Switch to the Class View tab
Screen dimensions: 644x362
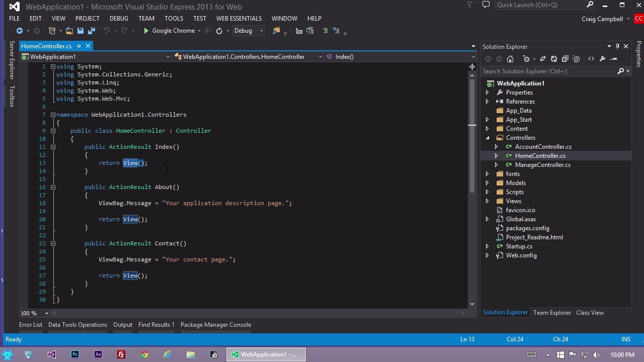[590, 313]
